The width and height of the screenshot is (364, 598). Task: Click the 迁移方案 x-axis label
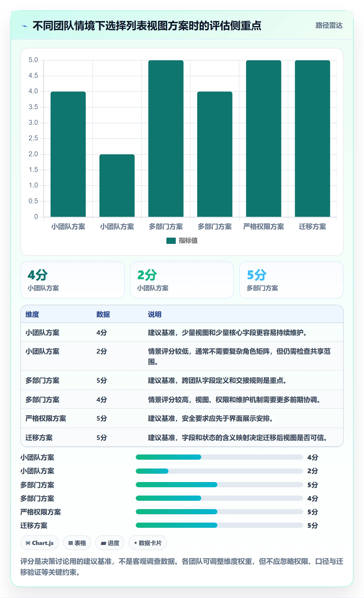coord(313,227)
